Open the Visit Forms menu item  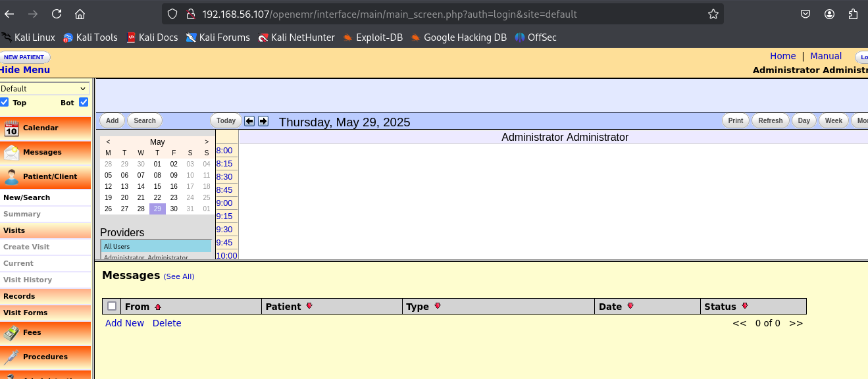click(x=26, y=313)
